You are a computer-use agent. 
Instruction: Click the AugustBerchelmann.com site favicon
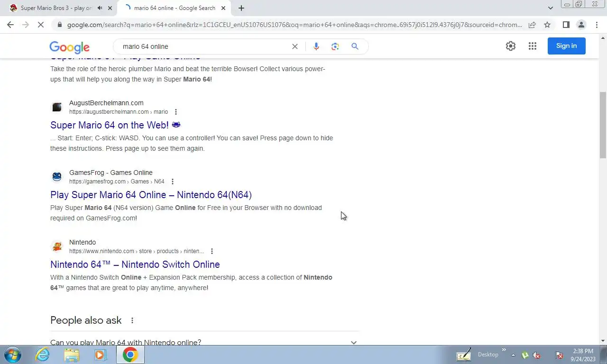(57, 107)
